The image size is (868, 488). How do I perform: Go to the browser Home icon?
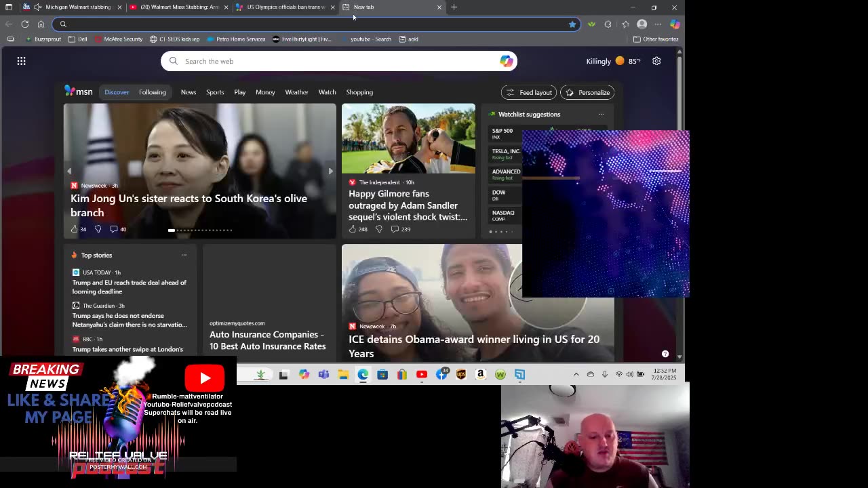tap(41, 24)
